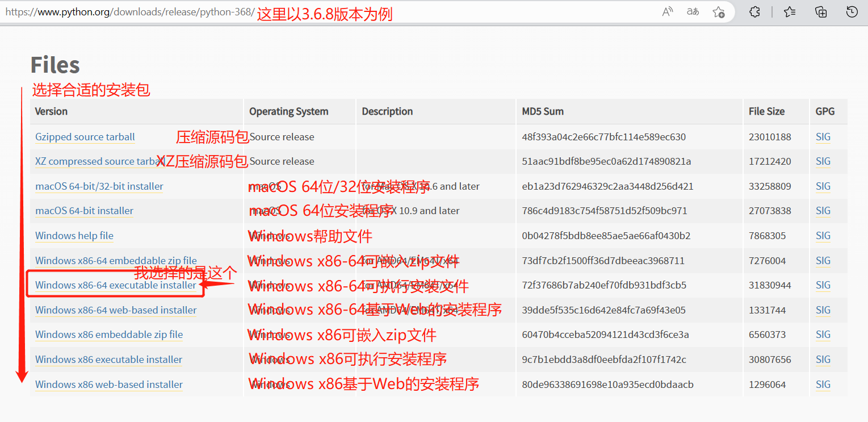The height and width of the screenshot is (422, 868).
Task: Open SIG link for Windows help file
Action: pos(823,236)
